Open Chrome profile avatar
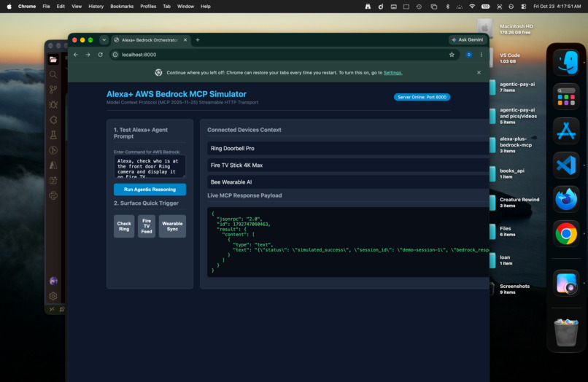Image resolution: width=588 pixels, height=382 pixels. 469,55
